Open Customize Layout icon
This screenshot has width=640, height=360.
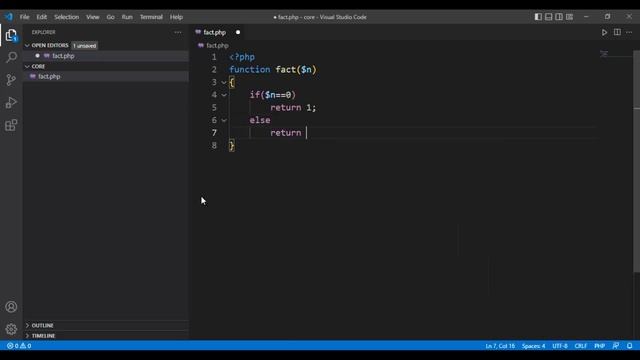point(569,17)
